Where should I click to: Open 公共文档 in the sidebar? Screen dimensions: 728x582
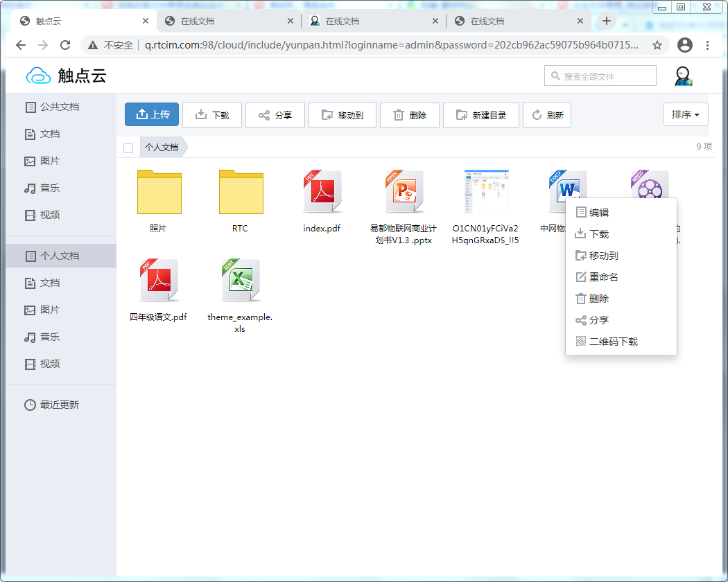tap(60, 107)
